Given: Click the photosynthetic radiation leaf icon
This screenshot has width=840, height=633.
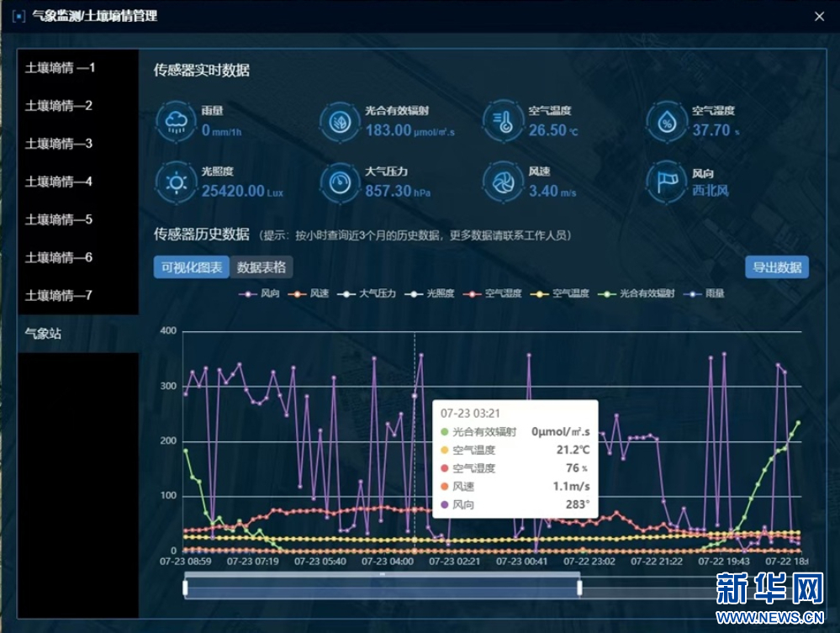Looking at the screenshot, I should (x=340, y=122).
